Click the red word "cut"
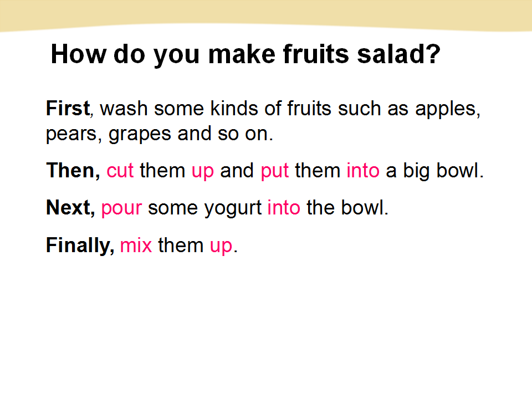This screenshot has width=532, height=399. (x=120, y=171)
